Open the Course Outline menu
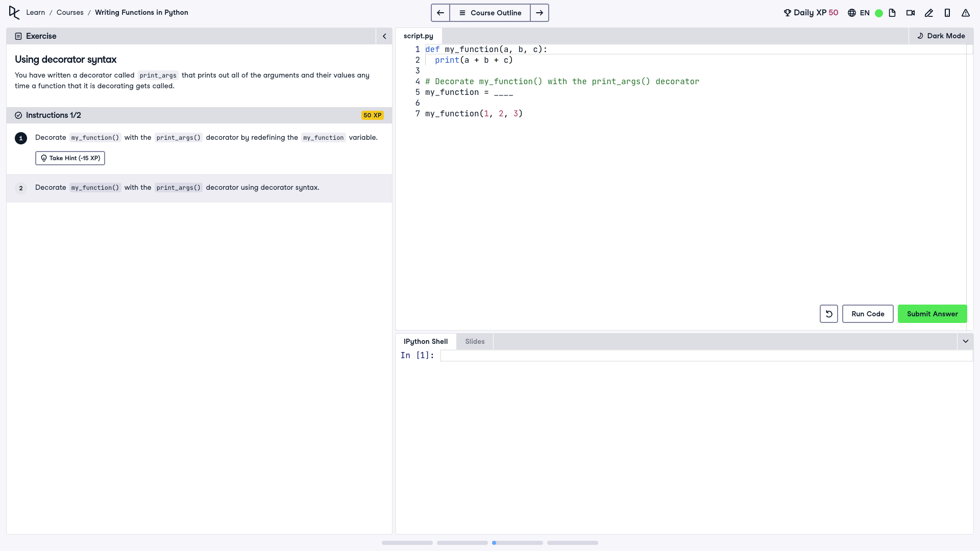980x551 pixels. (x=490, y=13)
